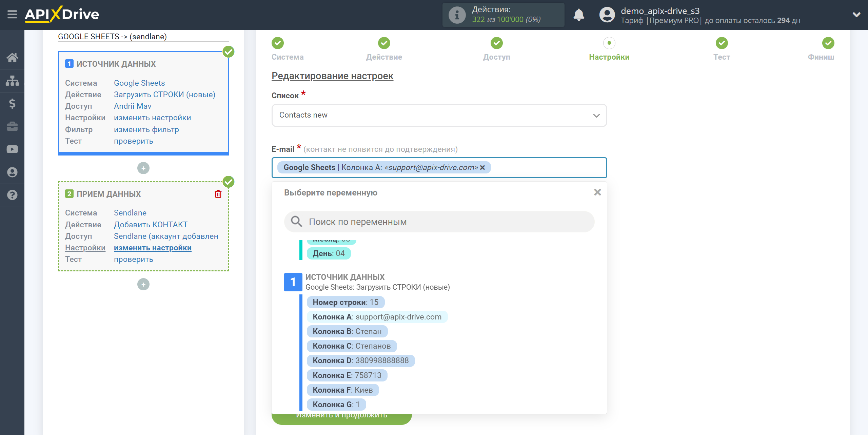Open Sendlane (аккаунт добавлен access link
The width and height of the screenshot is (868, 435).
tap(166, 236)
